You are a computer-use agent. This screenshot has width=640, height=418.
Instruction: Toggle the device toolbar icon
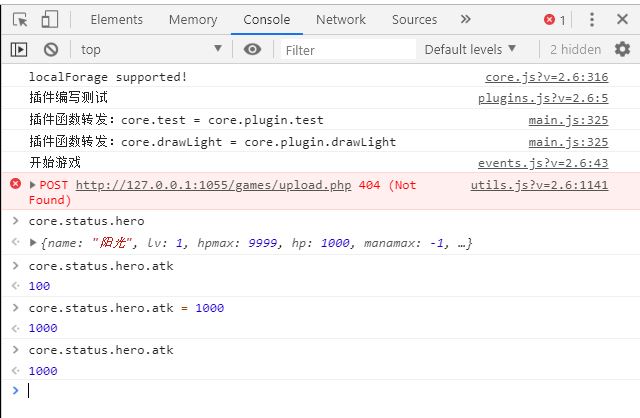pyautogui.click(x=50, y=19)
